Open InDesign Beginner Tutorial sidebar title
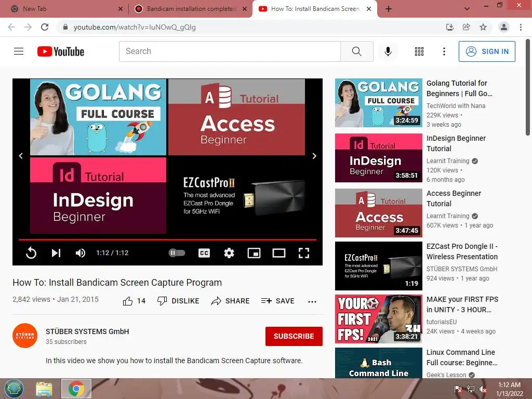 (456, 143)
